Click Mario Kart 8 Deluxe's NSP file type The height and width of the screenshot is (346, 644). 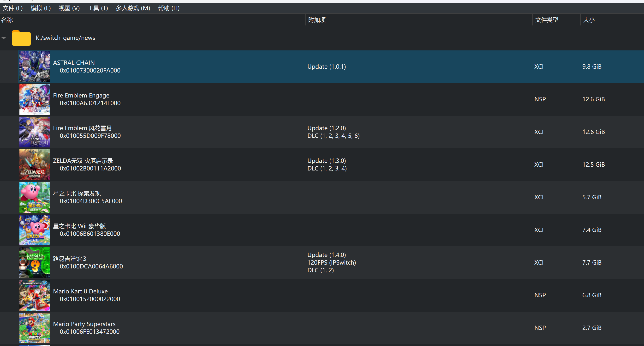(540, 295)
